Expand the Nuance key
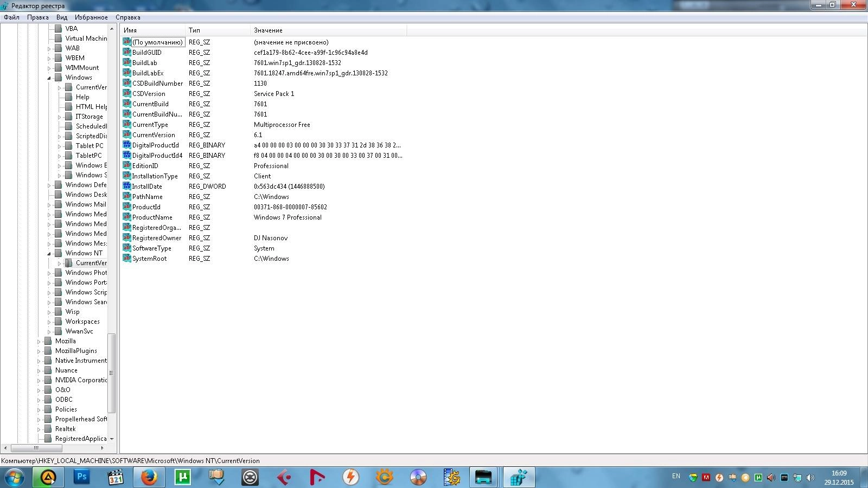This screenshot has height=488, width=868. (39, 371)
